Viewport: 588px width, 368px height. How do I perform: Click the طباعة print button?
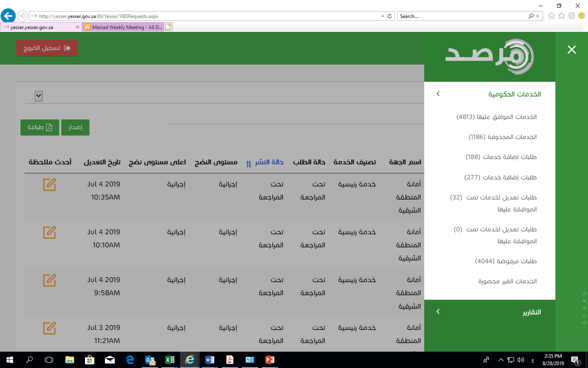(x=40, y=127)
